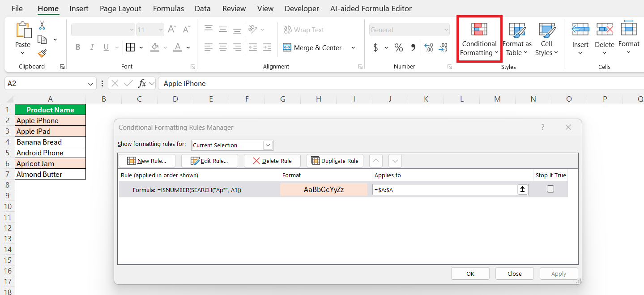The width and height of the screenshot is (644, 295).
Task: Open the General number format dropdown
Action: (x=446, y=30)
